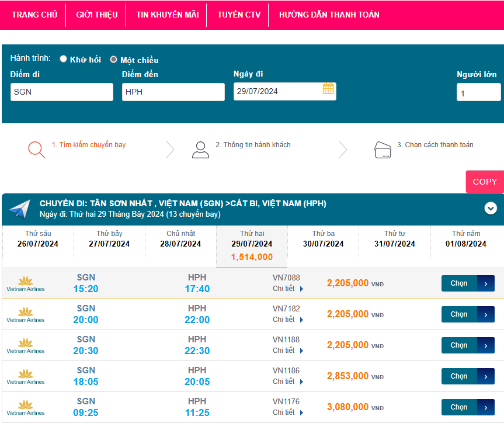Click the payment method card icon
Image resolution: width=504 pixels, height=430 pixels.
click(x=383, y=150)
